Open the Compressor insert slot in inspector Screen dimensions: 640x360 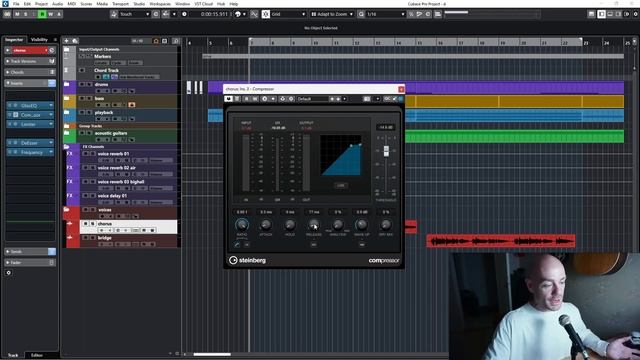pyautogui.click(x=30, y=115)
